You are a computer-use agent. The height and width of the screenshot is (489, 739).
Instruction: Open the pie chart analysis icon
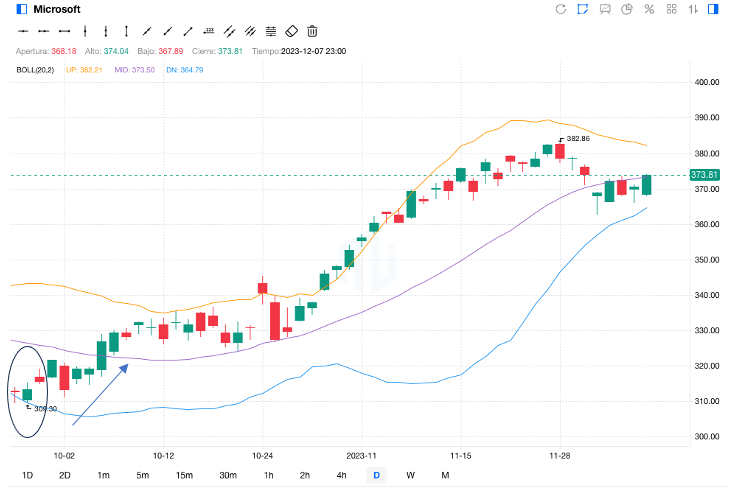[627, 10]
